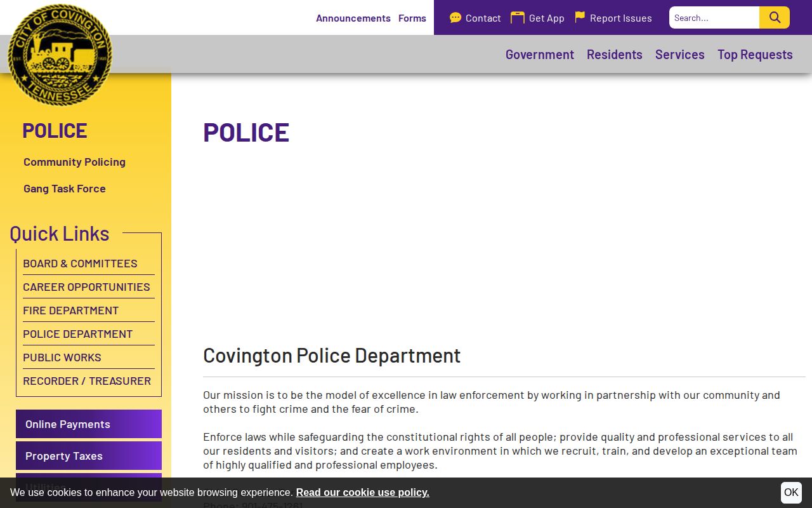Go to Gang Task Force page
The image size is (812, 508).
[65, 189]
